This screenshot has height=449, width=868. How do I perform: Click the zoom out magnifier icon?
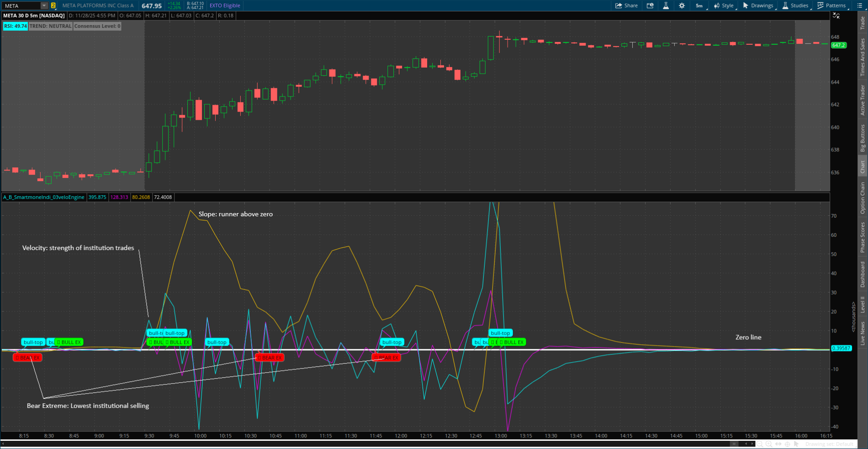(760, 444)
